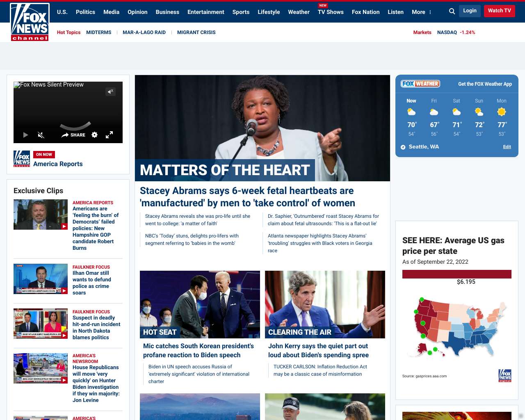525x420 pixels.
Task: Open Ilhan Omar defund police headline
Action: [92, 283]
